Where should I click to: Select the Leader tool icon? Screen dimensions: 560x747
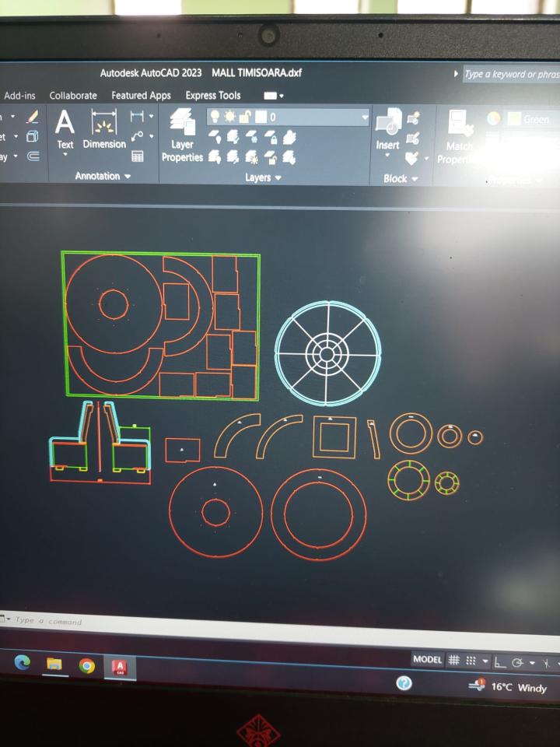coord(137,136)
